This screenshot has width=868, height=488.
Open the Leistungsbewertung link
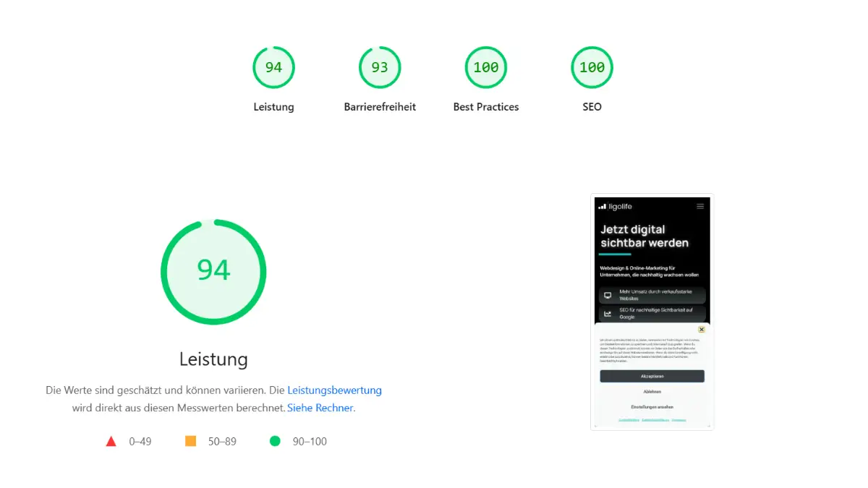(335, 390)
